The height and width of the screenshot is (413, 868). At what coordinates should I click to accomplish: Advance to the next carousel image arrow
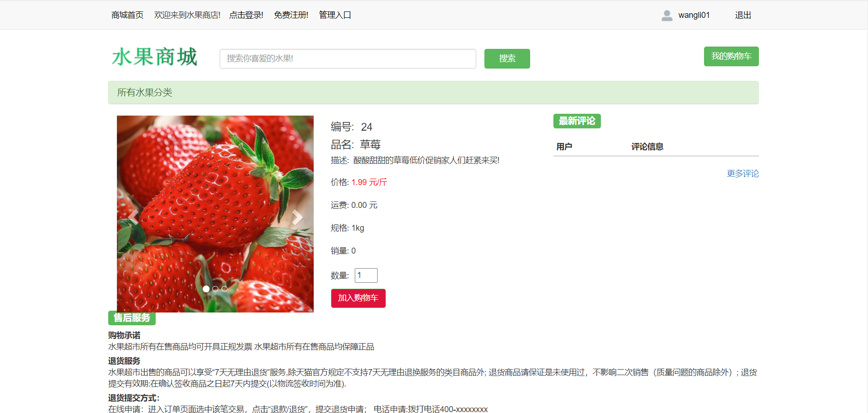tap(297, 217)
